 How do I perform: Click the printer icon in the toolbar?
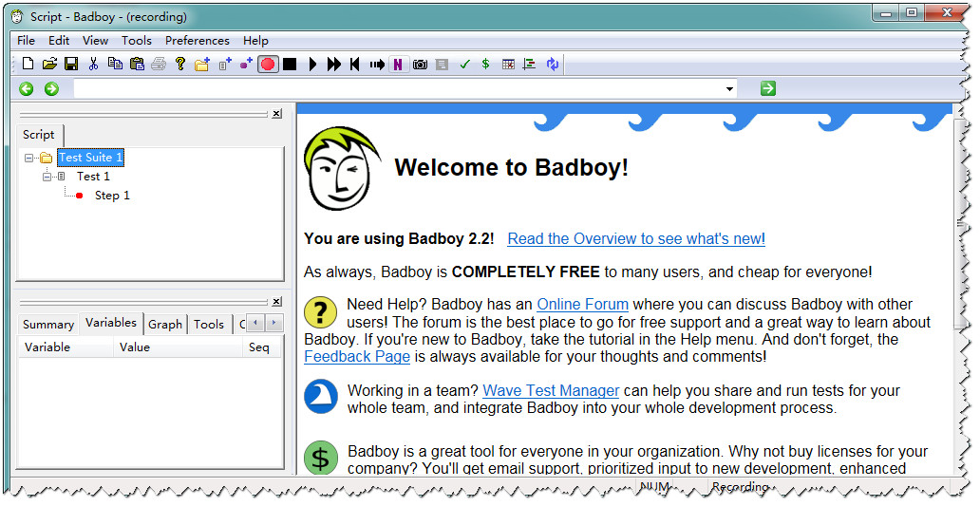[159, 64]
